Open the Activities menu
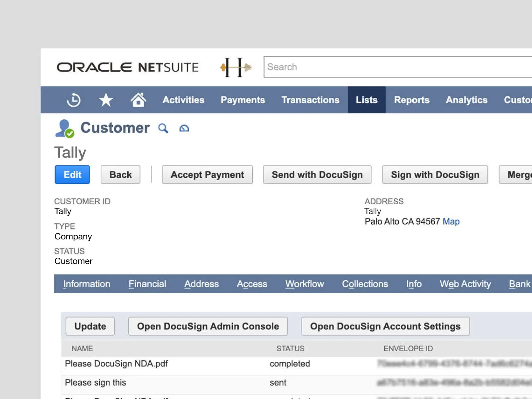 (184, 100)
